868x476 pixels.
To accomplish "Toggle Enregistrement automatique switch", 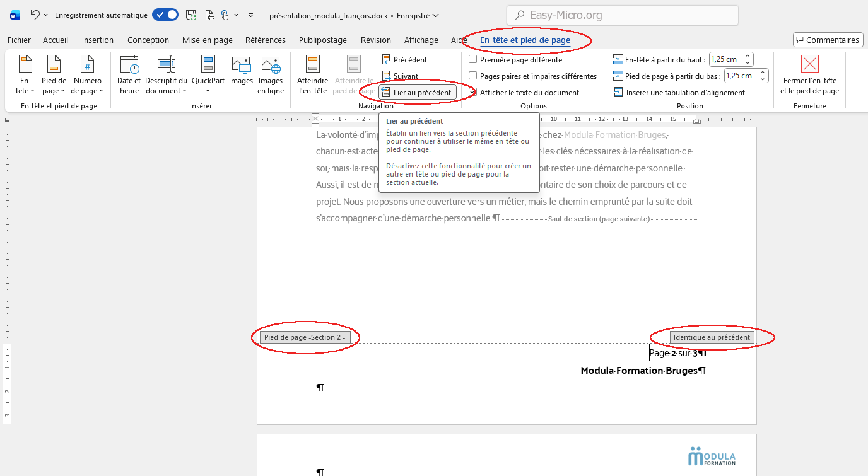I will click(165, 15).
